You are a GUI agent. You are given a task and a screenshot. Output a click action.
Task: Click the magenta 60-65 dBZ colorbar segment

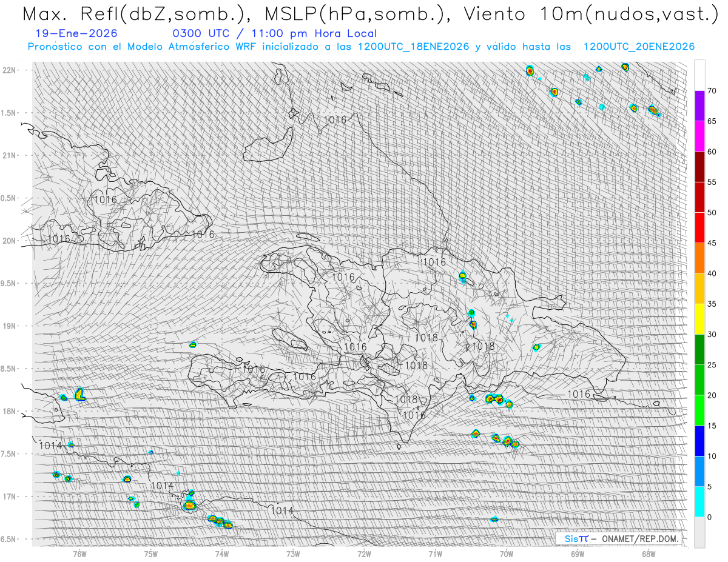tap(699, 136)
